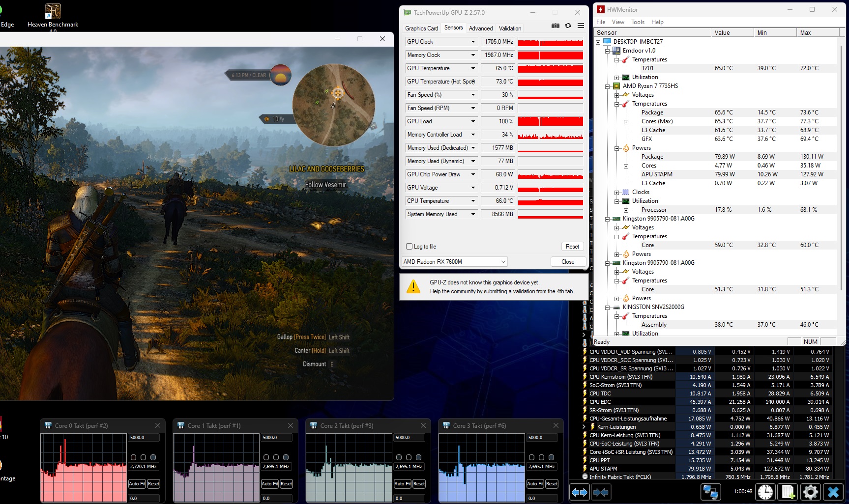This screenshot has height=504, width=849.
Task: Click the Witcher circular minimap
Action: click(334, 105)
